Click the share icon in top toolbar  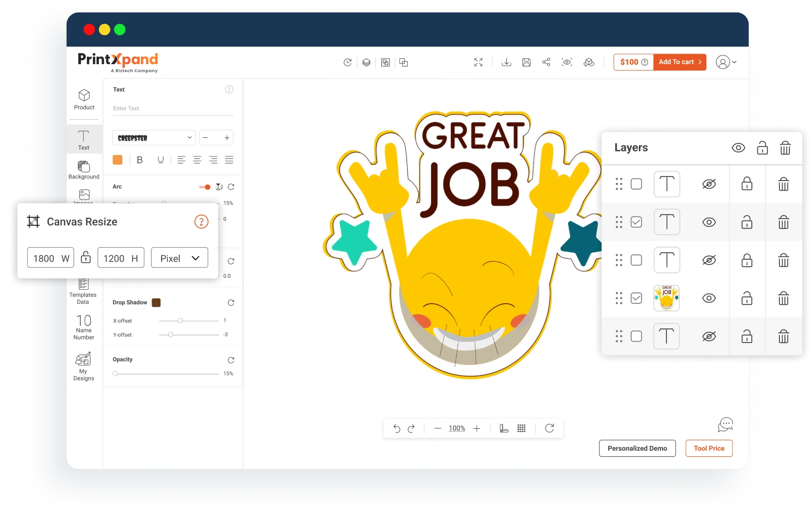[546, 62]
